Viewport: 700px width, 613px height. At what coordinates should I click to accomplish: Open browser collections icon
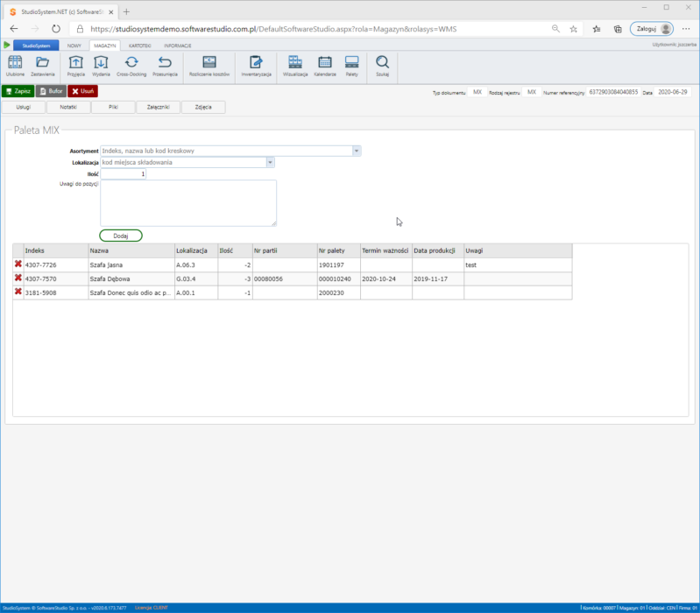click(618, 29)
